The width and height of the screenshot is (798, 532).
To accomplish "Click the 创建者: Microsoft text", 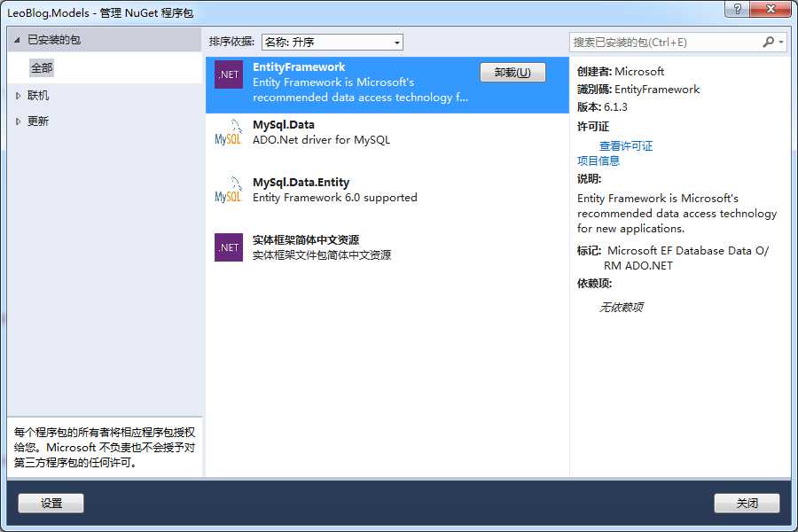I will click(x=621, y=71).
